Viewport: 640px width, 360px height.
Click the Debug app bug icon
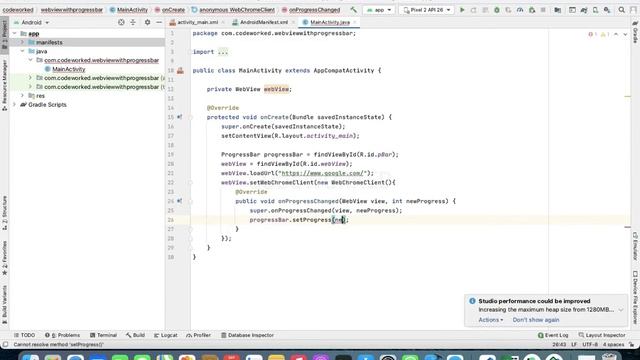click(x=497, y=10)
